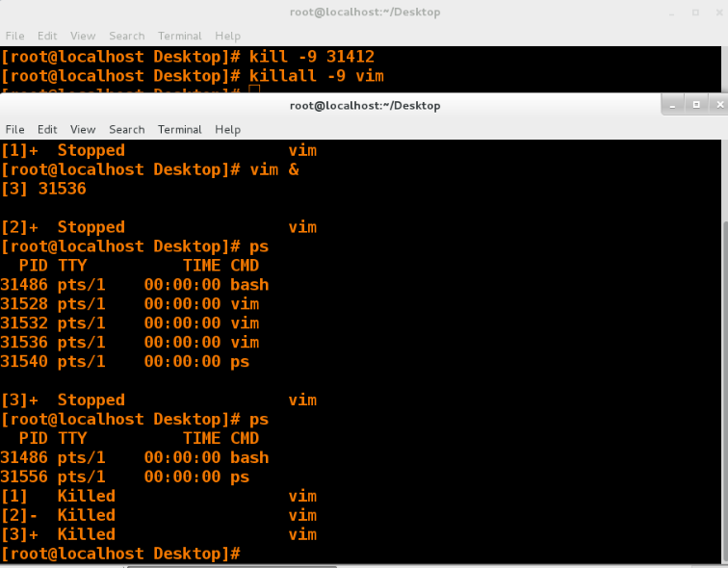Click the 'kill -9 31412' command line

pos(188,57)
